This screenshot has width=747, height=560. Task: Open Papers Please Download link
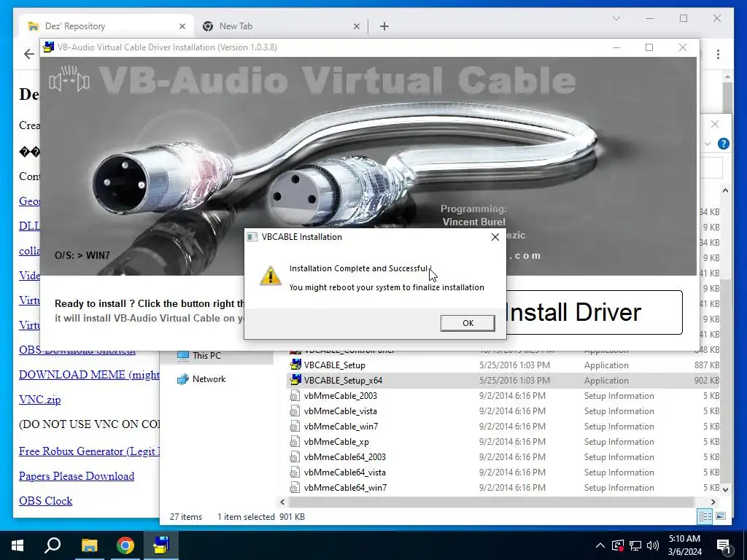(x=77, y=476)
